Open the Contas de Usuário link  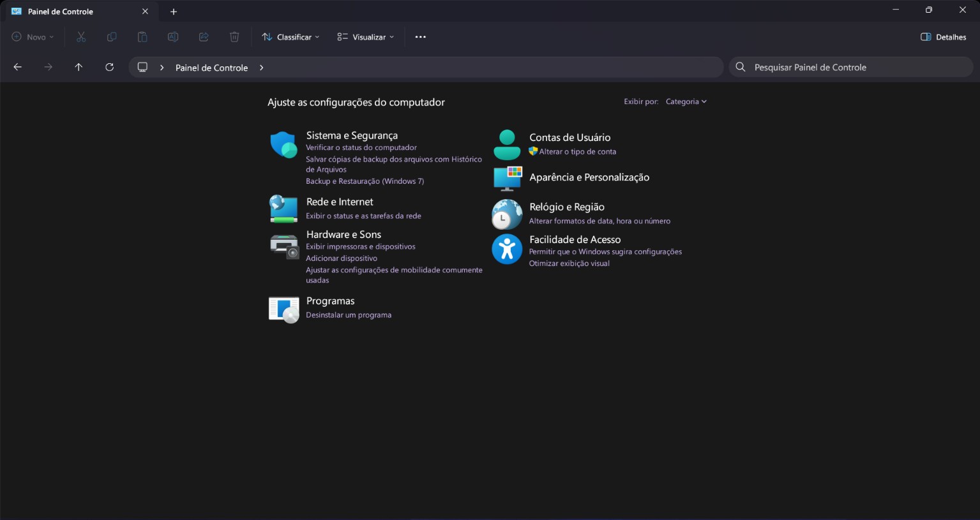[x=569, y=137]
